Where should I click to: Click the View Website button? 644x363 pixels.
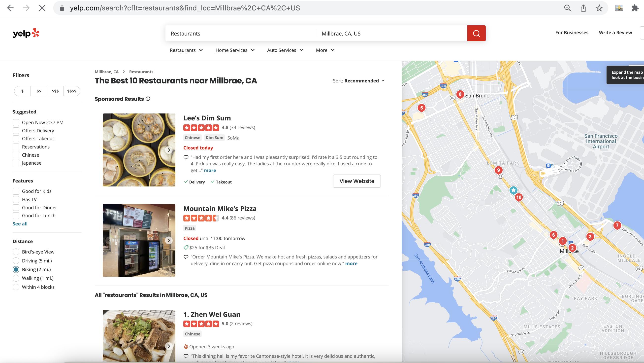point(357,181)
